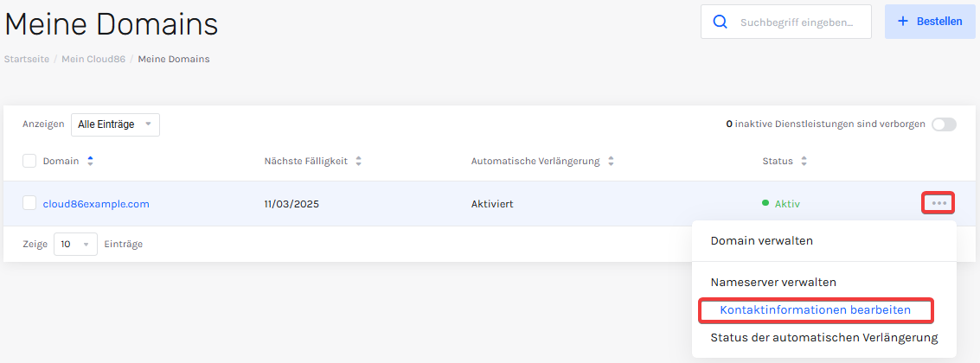Click the plus icon on Bestellen

point(902,22)
